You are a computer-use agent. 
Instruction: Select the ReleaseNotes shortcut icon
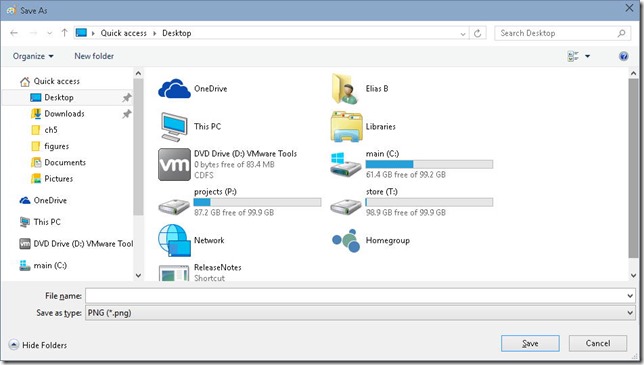[174, 273]
